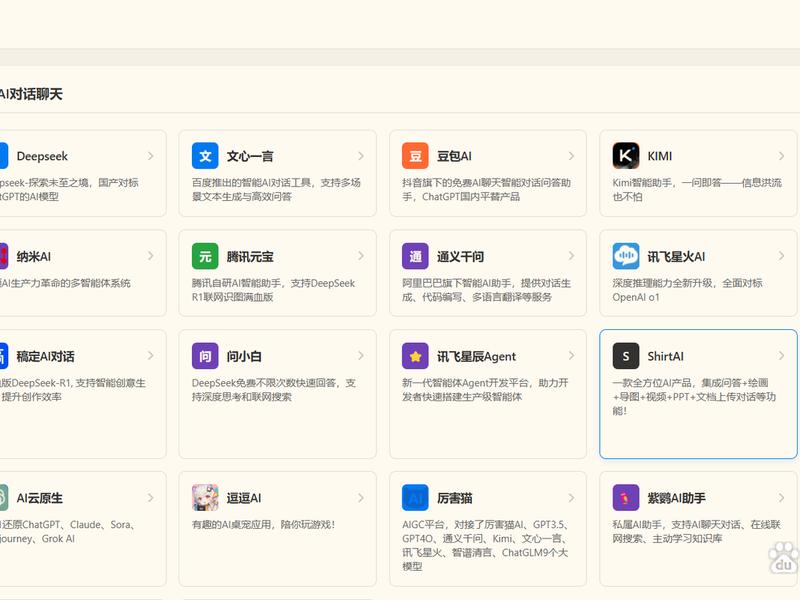Click the star icon of 讯飞星辰Agent
The image size is (800, 600).
pos(415,356)
